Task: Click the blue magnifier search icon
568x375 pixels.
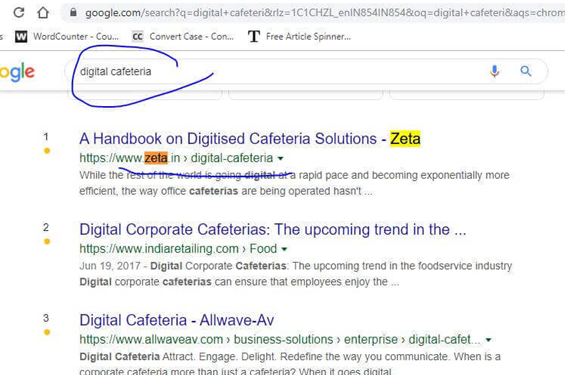Action: coord(526,71)
